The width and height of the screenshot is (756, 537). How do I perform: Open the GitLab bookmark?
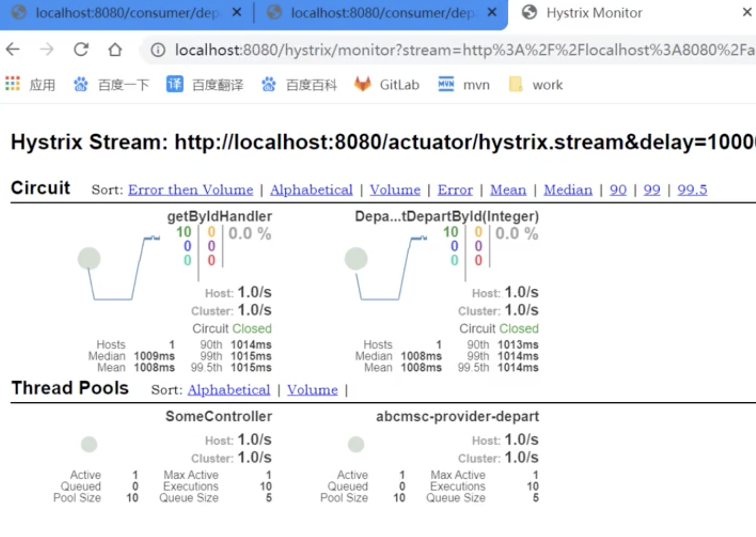pos(387,85)
